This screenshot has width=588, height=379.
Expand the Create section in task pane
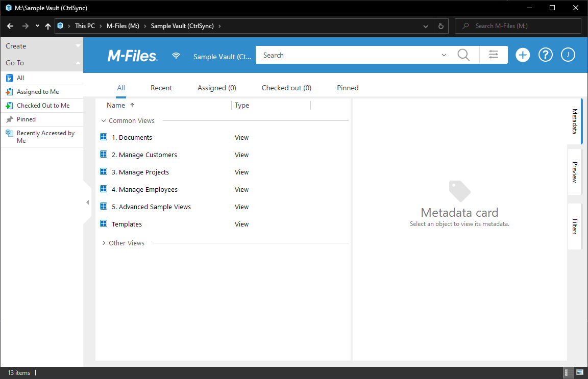tap(78, 46)
